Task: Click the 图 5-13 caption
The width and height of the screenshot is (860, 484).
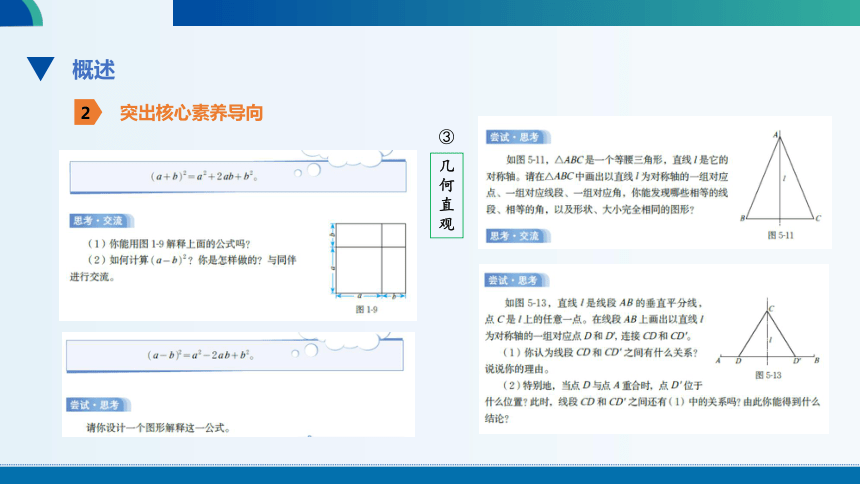Action: [x=768, y=375]
